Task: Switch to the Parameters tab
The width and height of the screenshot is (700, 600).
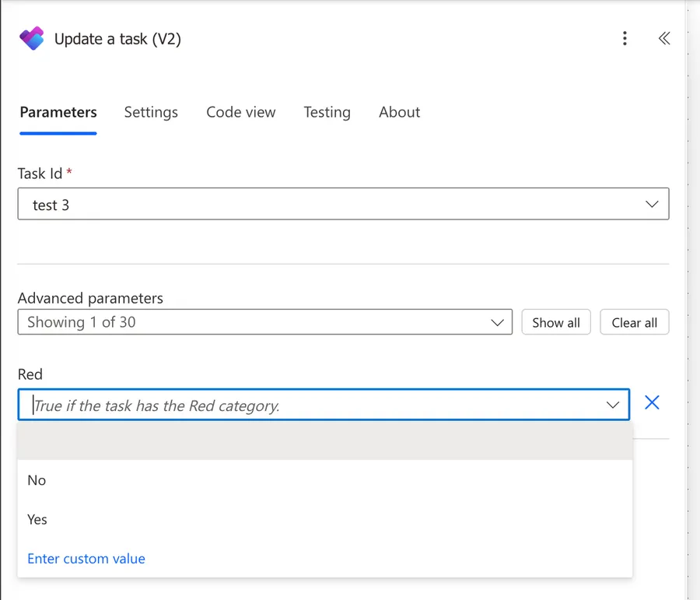Action: click(58, 112)
